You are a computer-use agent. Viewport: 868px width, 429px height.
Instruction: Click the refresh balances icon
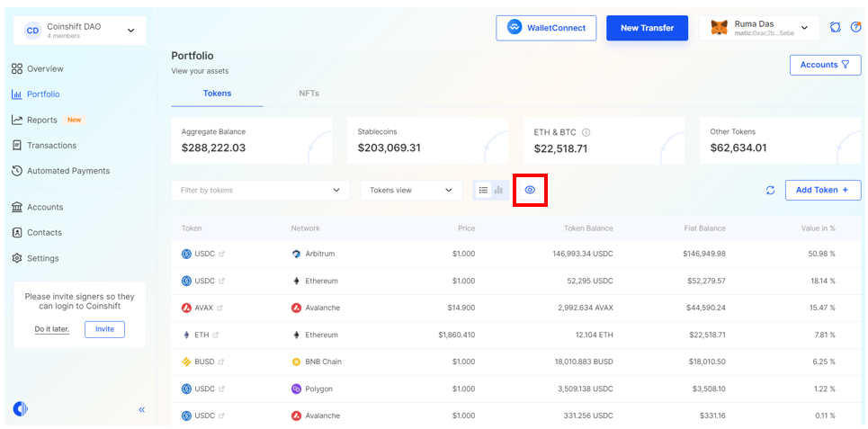pyautogui.click(x=770, y=191)
